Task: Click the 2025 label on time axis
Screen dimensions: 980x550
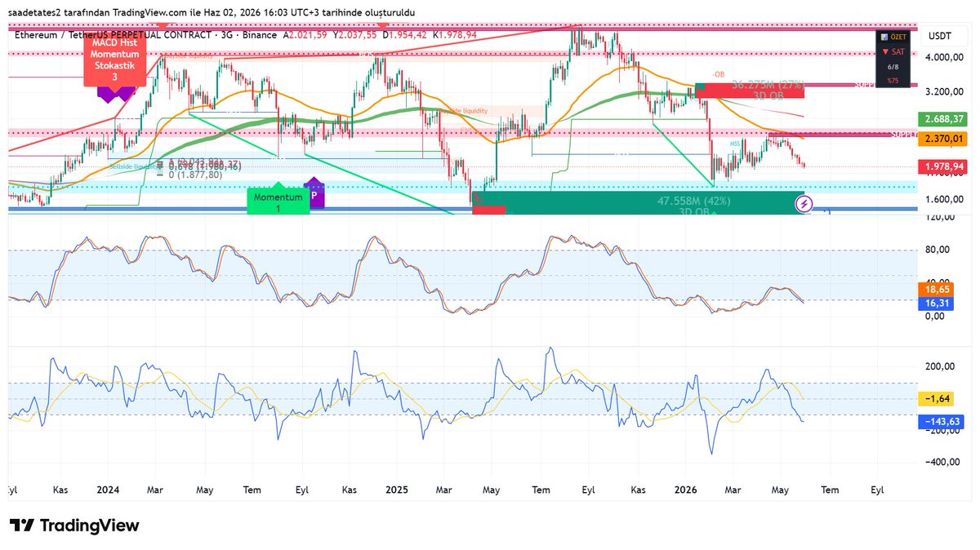Action: tap(396, 490)
